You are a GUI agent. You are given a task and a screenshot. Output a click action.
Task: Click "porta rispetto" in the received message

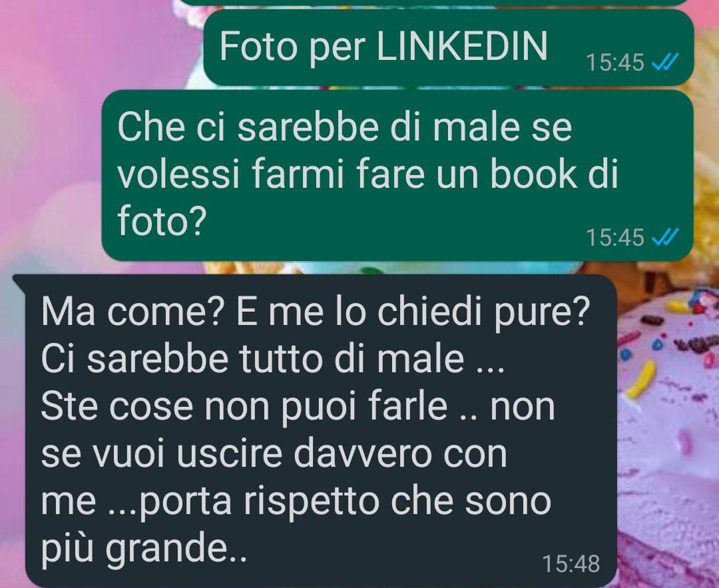[260, 501]
